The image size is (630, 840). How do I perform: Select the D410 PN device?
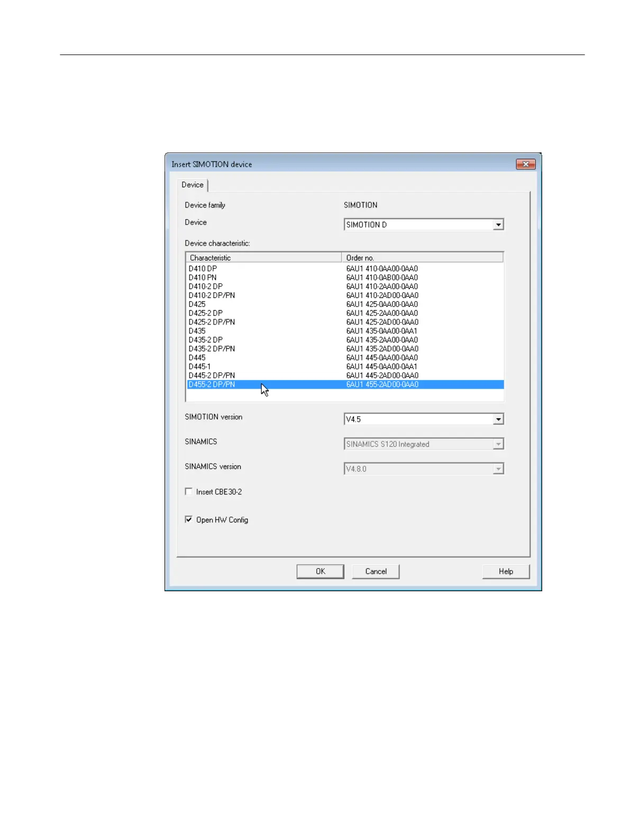[x=345, y=277]
